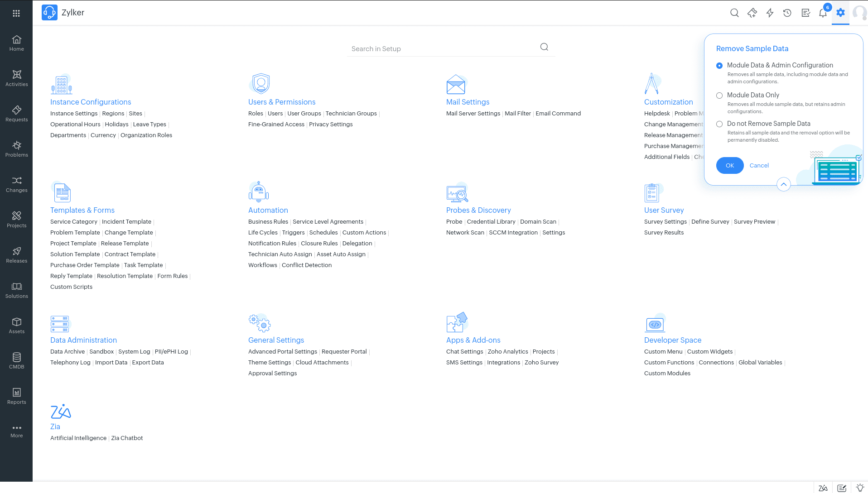The height and width of the screenshot is (493, 868).
Task: Click the lightbulb icon in bottom bar
Action: (x=860, y=488)
